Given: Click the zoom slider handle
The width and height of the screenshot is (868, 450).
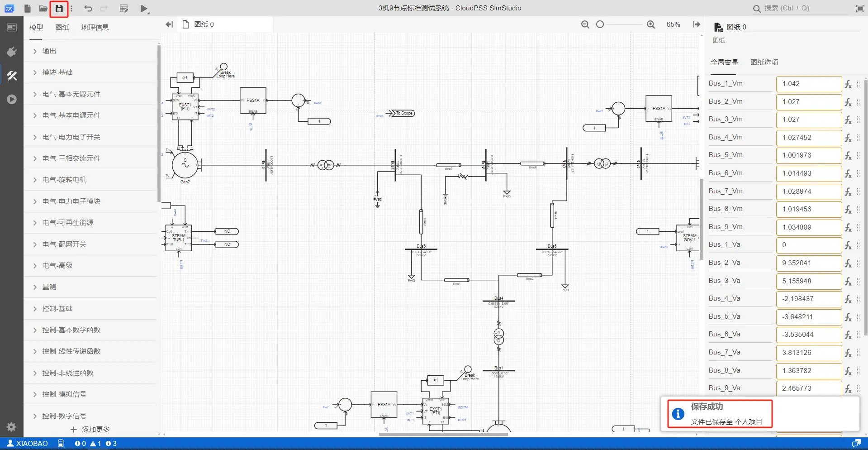Looking at the screenshot, I should coord(600,24).
